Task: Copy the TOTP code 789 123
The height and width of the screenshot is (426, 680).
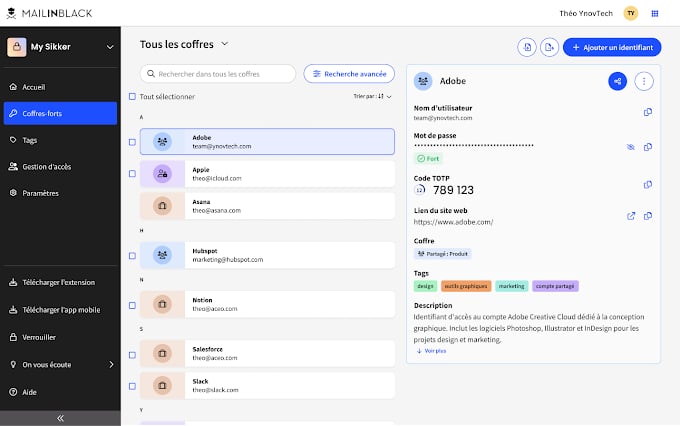Action: (648, 185)
